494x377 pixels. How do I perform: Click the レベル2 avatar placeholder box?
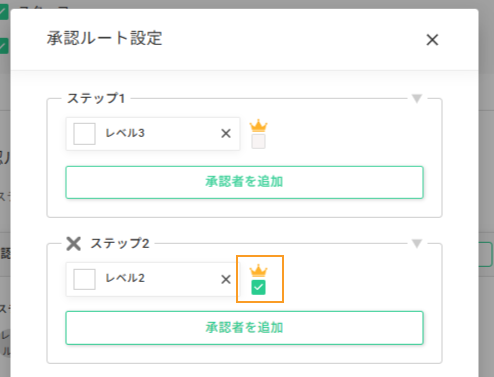pos(84,279)
